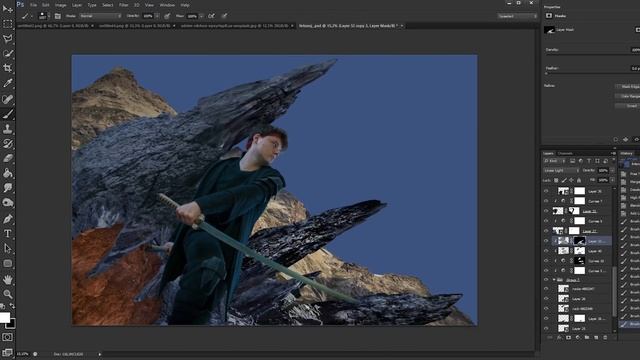Open the Brush panel from options bar
The image size is (640, 360).
click(58, 16)
